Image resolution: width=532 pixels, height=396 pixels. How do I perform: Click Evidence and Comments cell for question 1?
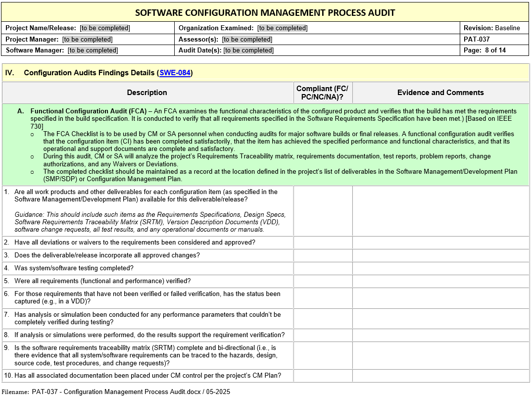[x=440, y=211]
